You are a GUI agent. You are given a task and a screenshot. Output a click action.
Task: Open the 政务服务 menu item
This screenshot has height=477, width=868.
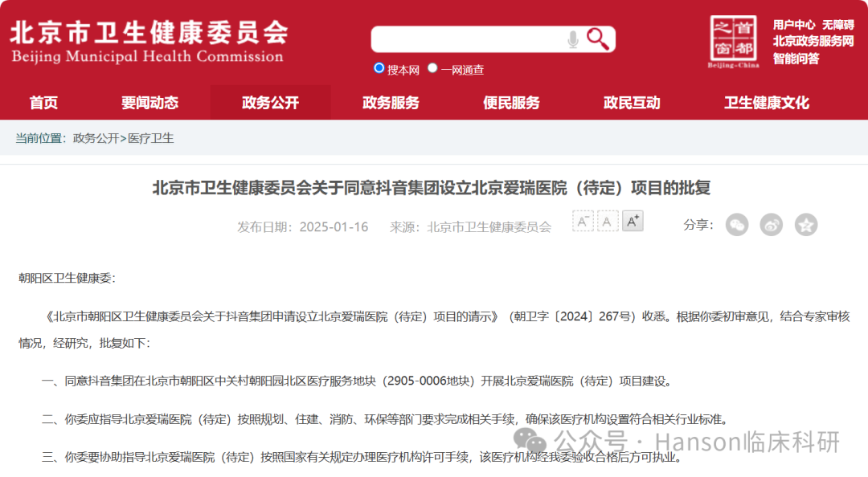(391, 103)
